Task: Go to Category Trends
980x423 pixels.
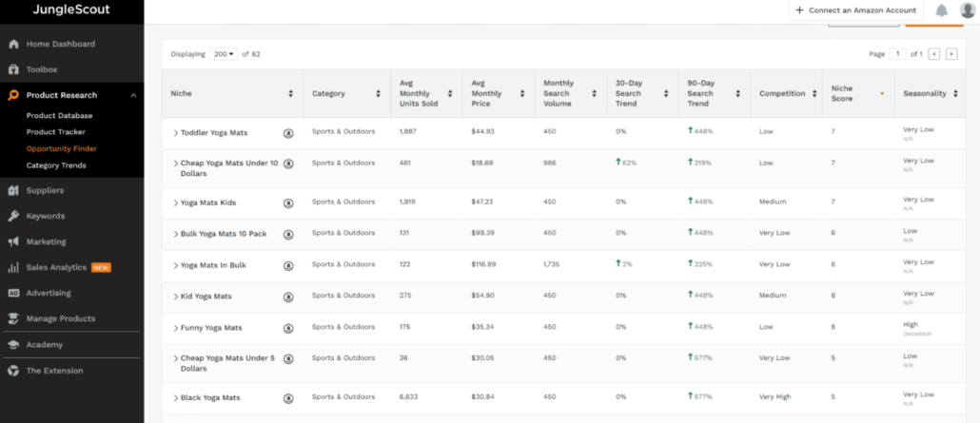Action: click(56, 165)
